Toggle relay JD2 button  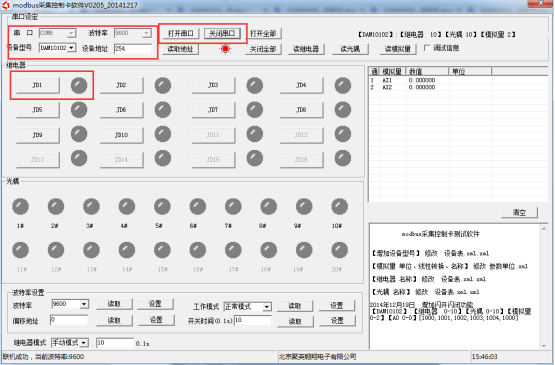(x=121, y=85)
